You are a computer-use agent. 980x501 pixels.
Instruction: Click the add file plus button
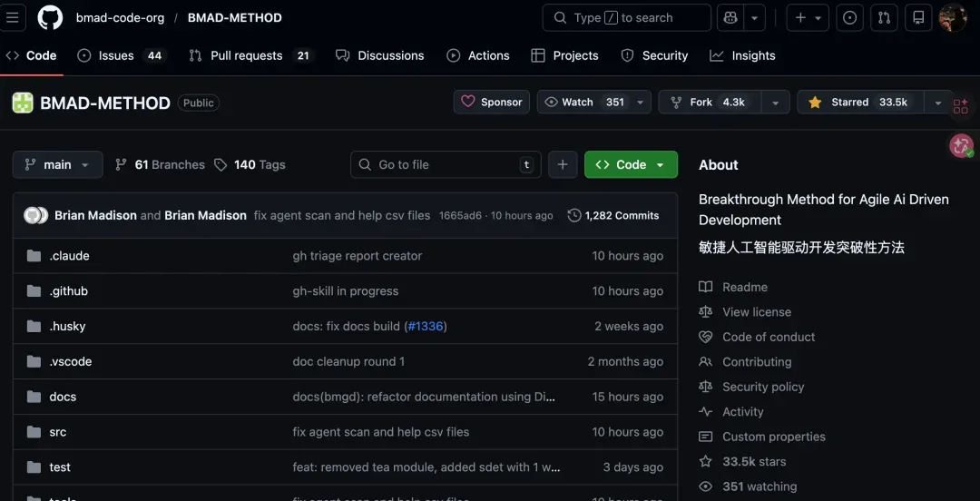coord(563,164)
